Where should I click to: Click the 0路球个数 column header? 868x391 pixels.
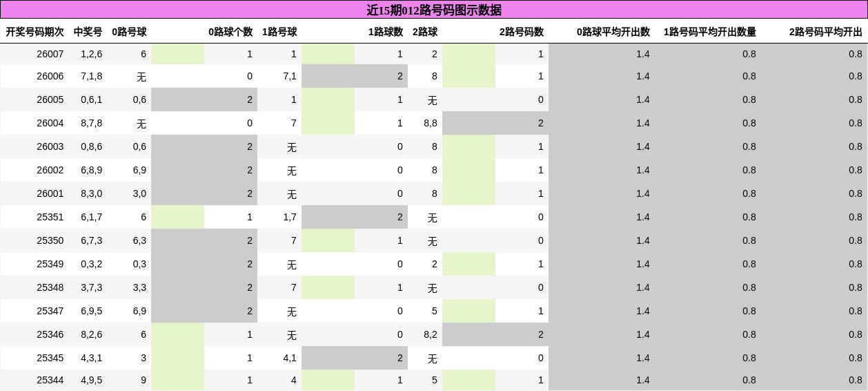(230, 32)
